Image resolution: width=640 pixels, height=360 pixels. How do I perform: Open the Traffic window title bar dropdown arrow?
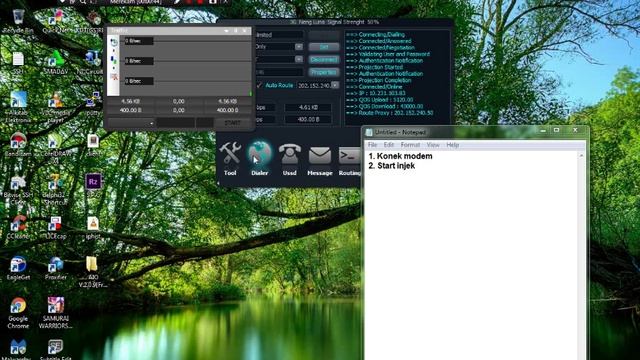(226, 31)
